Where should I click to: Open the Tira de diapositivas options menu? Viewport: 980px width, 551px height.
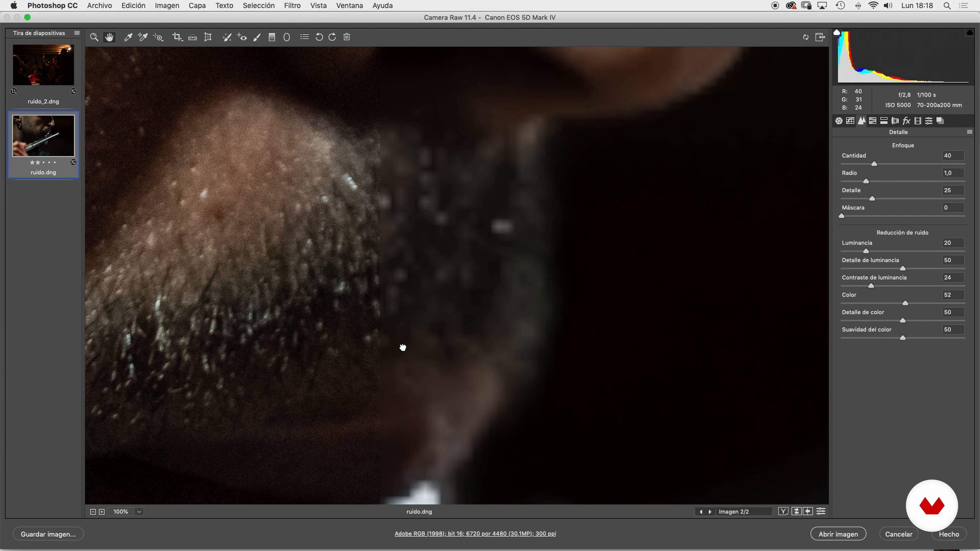[77, 33]
